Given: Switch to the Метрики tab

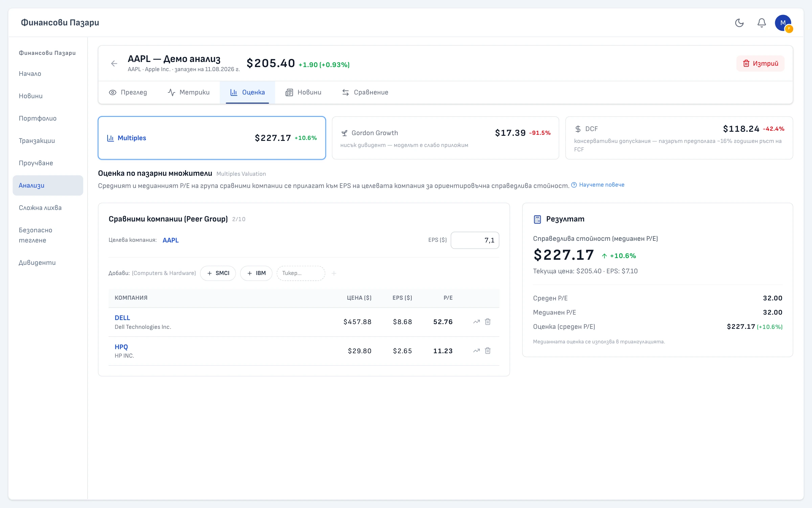Looking at the screenshot, I should pos(188,92).
